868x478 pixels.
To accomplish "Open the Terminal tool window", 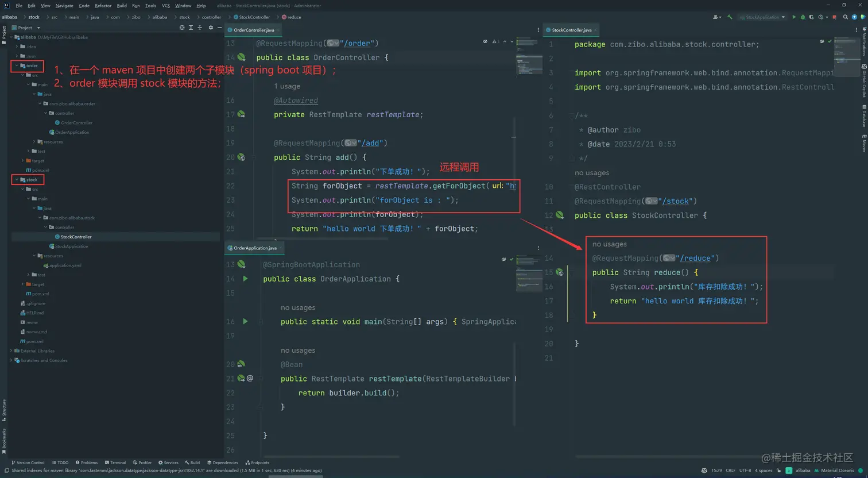I will click(x=115, y=462).
